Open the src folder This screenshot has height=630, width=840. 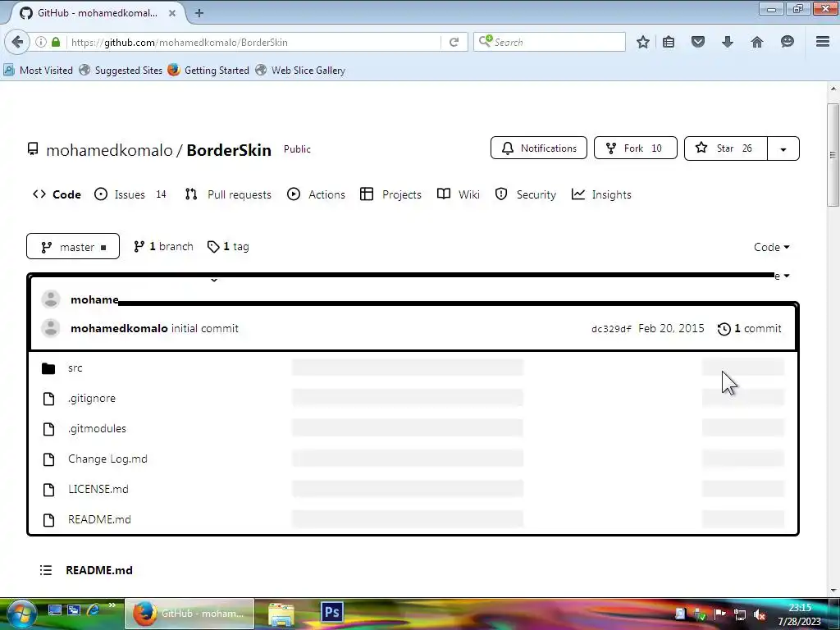75,368
